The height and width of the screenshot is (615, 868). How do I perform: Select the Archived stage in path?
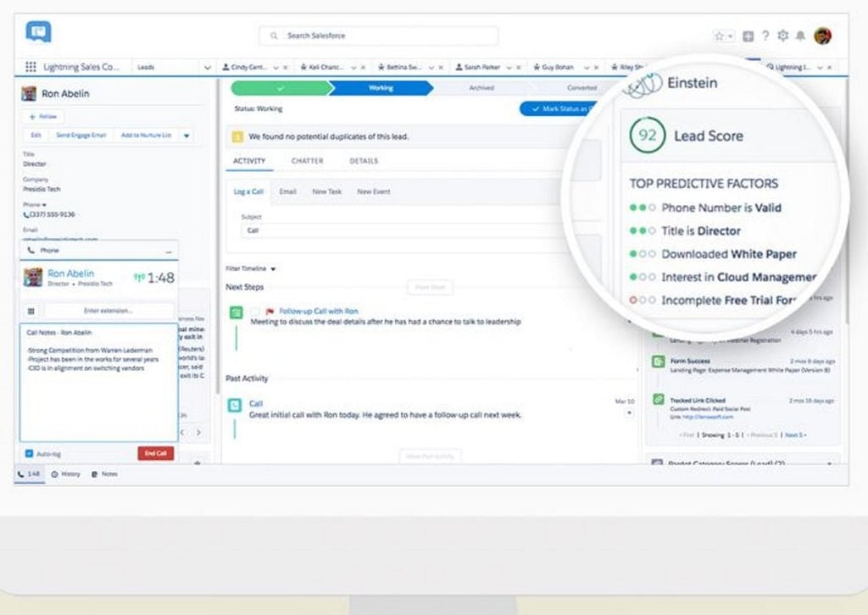481,88
